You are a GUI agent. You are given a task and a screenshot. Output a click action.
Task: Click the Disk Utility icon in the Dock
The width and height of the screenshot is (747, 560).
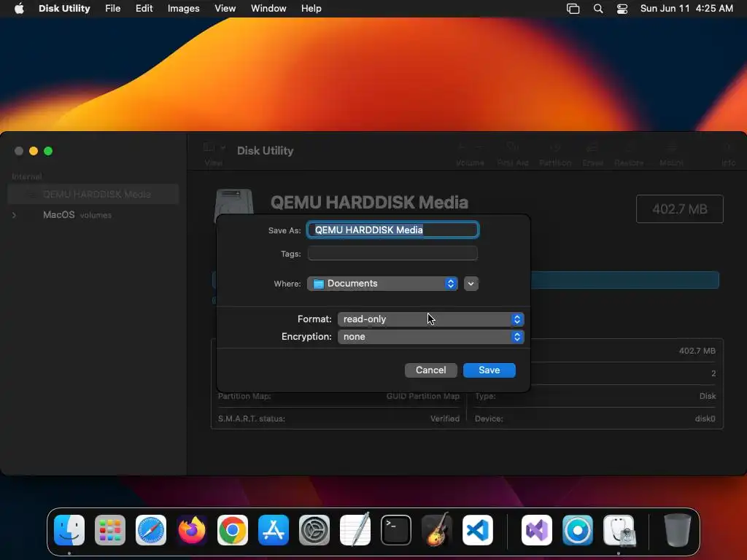click(619, 530)
